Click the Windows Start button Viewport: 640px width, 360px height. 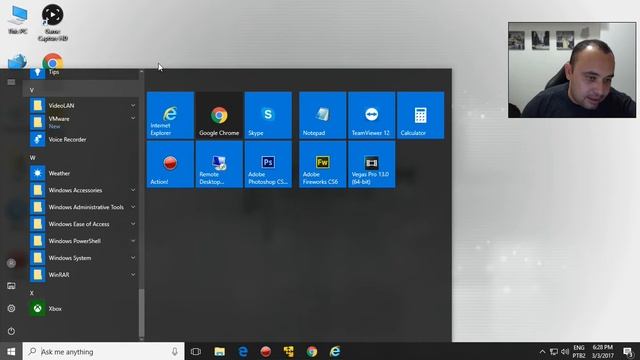pos(11,351)
